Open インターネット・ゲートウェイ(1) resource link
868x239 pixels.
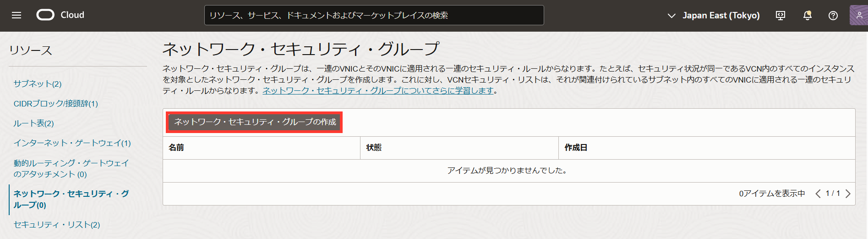pos(72,143)
